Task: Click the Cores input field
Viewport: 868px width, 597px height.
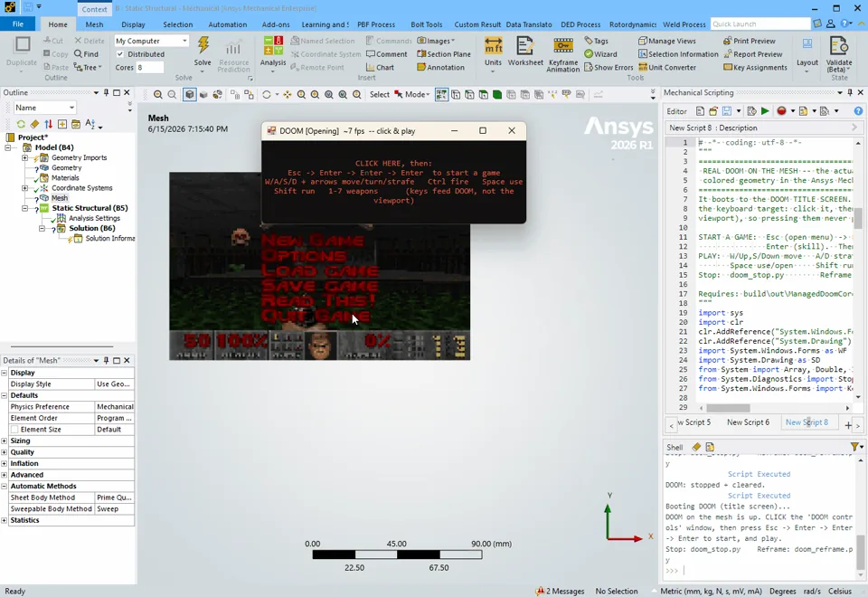Action: 150,68
